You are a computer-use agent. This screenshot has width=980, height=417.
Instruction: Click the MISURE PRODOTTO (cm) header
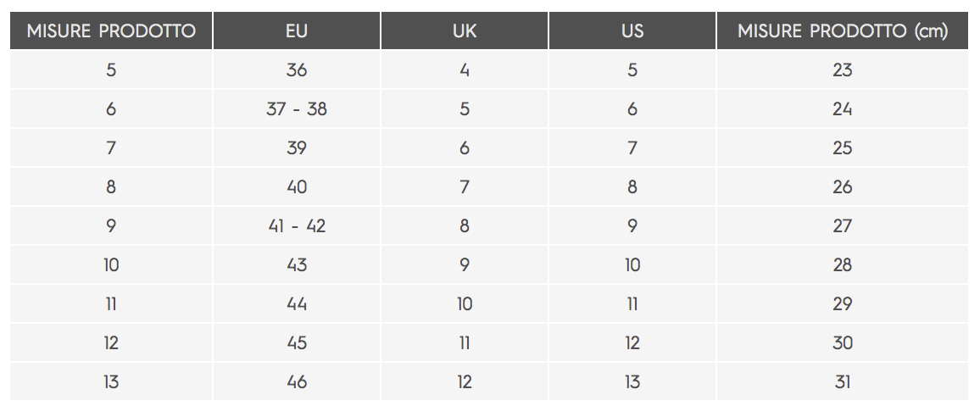point(843,30)
